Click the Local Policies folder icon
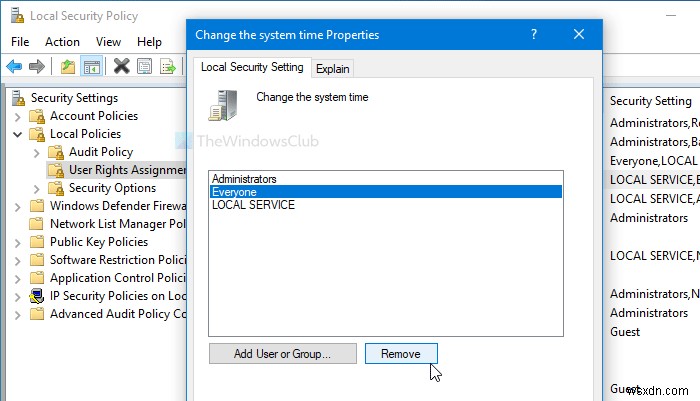This screenshot has height=401, width=700. click(37, 134)
